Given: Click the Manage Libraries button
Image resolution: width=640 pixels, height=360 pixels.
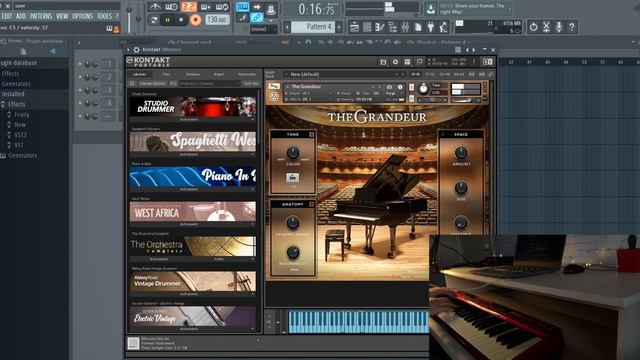Looking at the screenshot, I should click(152, 83).
